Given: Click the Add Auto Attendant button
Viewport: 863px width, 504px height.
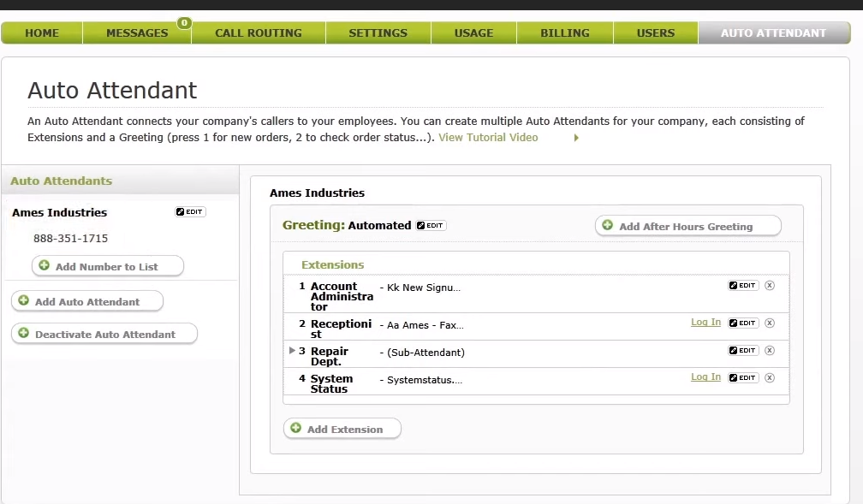Looking at the screenshot, I should coord(87,301).
